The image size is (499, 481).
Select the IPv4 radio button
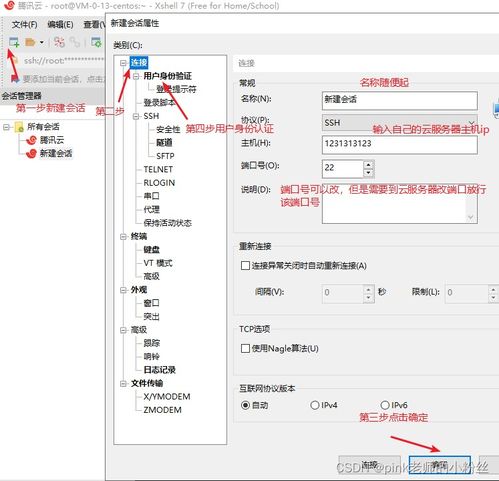pyautogui.click(x=315, y=405)
